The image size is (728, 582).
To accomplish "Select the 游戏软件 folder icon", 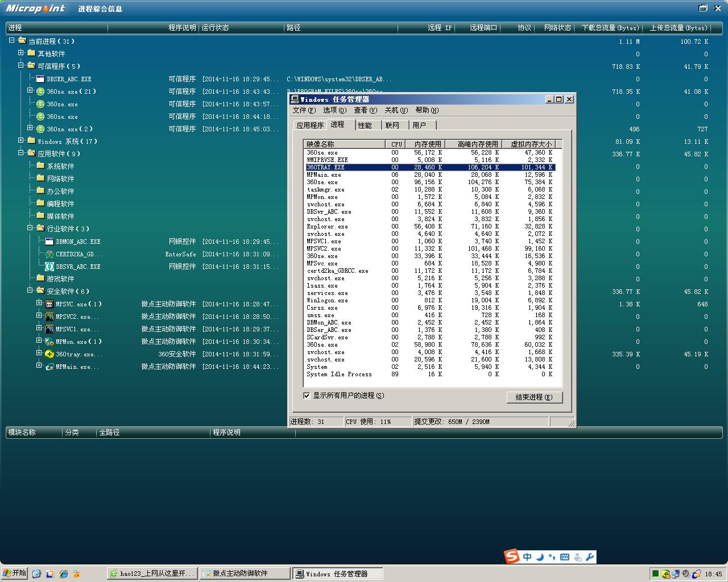I will tap(40, 278).
